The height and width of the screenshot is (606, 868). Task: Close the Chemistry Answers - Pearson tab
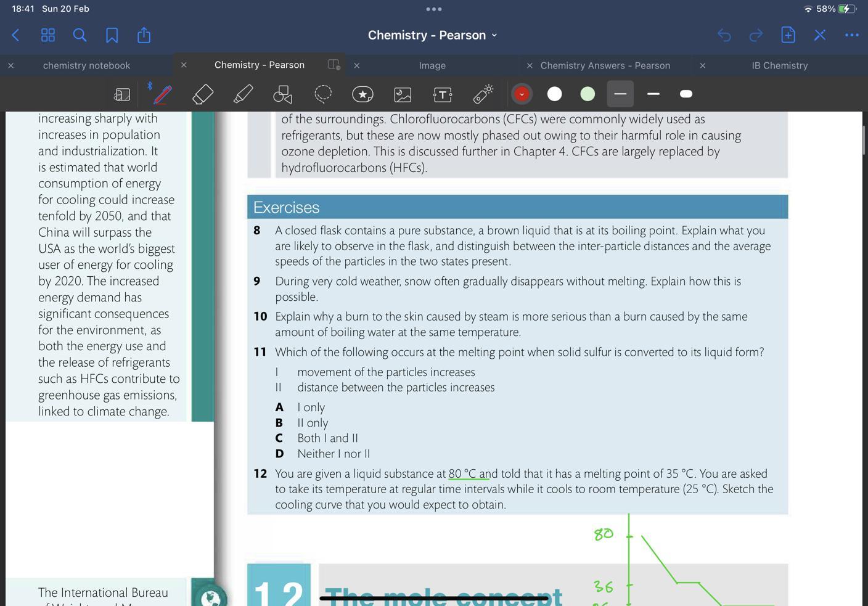tap(530, 65)
